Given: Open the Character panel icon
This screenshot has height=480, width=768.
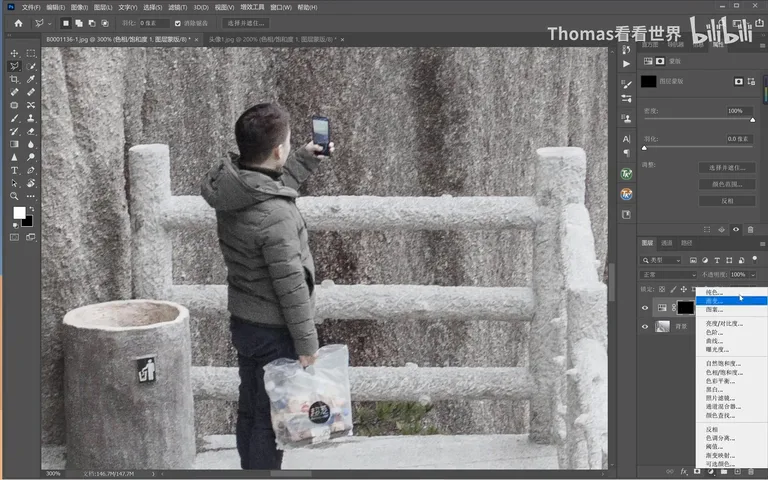Looking at the screenshot, I should 626,139.
